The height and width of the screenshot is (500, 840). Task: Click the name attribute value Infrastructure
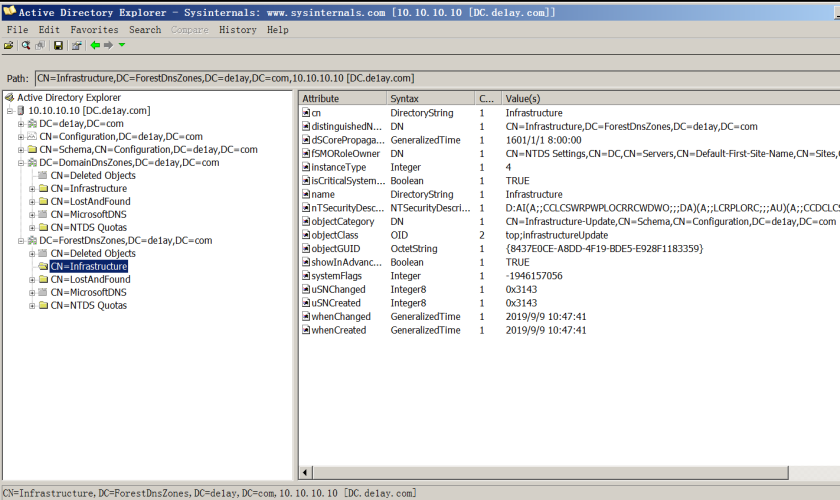534,194
